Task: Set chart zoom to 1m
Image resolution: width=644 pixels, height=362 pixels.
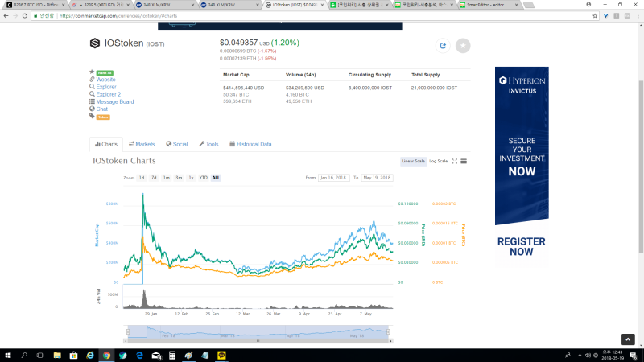Action: point(167,178)
